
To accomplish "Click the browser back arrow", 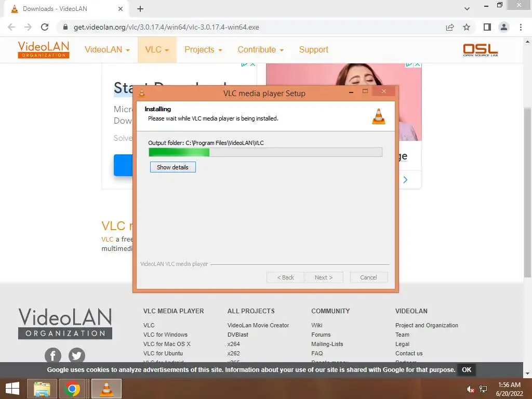I will [11, 27].
